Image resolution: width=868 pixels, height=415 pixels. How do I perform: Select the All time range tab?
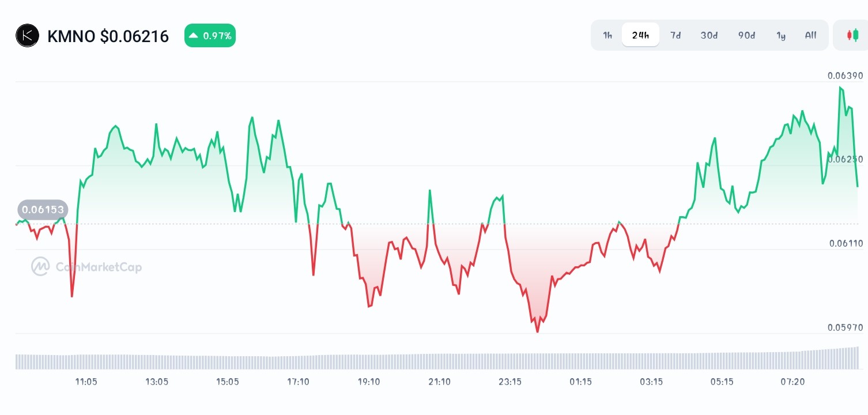pos(810,35)
